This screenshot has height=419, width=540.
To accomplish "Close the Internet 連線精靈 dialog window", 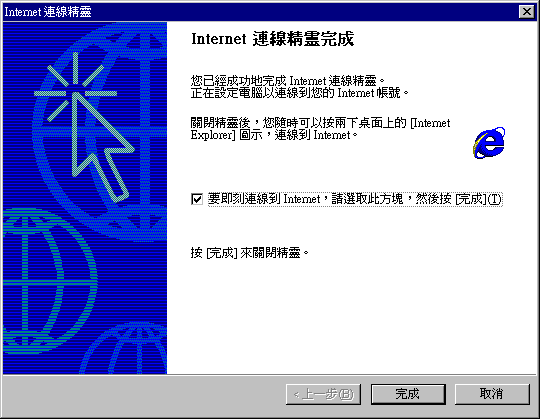I will [x=527, y=12].
